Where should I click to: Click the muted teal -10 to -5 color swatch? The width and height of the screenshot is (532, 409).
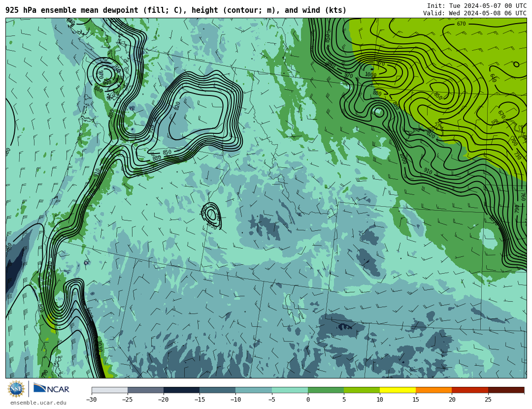click(254, 390)
